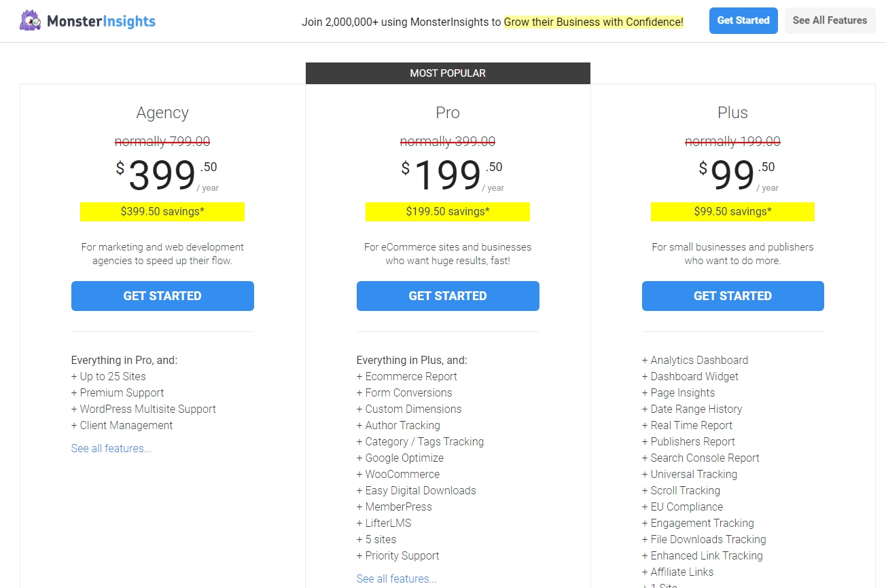Click the Agency plan title

click(x=162, y=113)
